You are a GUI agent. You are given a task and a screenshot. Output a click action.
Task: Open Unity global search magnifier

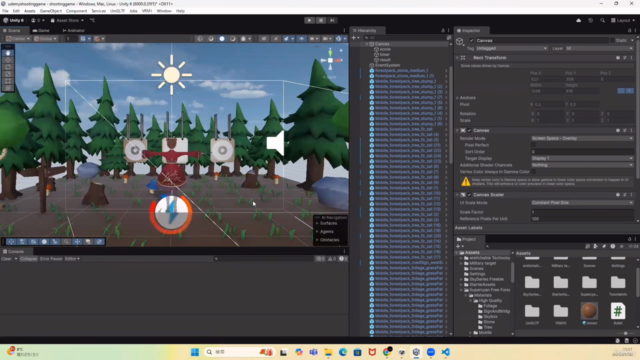click(602, 20)
